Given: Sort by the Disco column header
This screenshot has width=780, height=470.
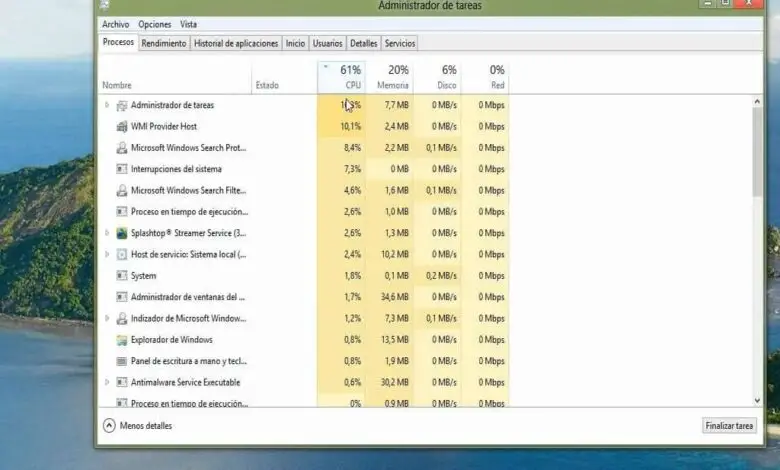Looking at the screenshot, I should [x=437, y=78].
